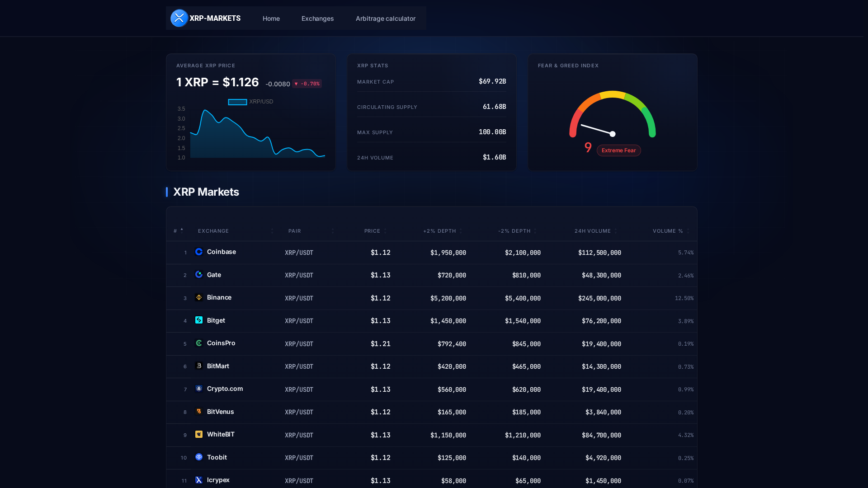The height and width of the screenshot is (488, 868).
Task: Click the Gate exchange name
Action: coord(214,275)
